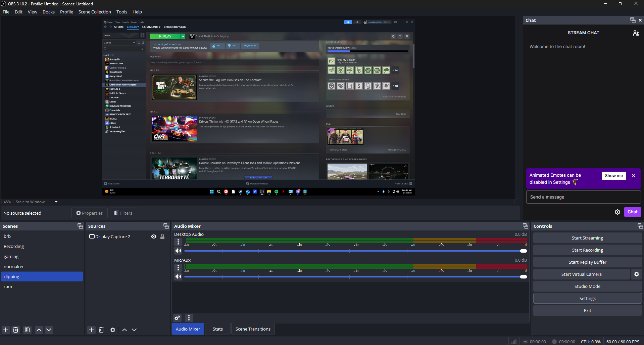
Task: Open source Filters button
Action: click(x=123, y=213)
